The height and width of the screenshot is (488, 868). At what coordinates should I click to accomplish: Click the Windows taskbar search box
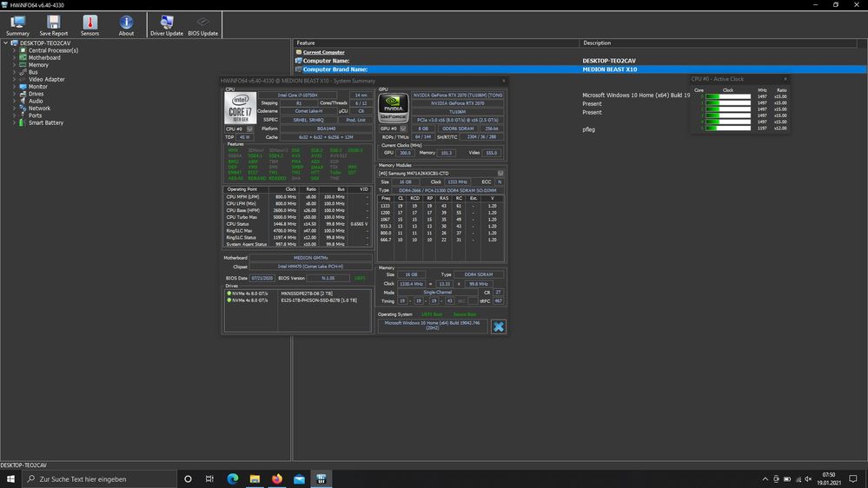pos(96,478)
